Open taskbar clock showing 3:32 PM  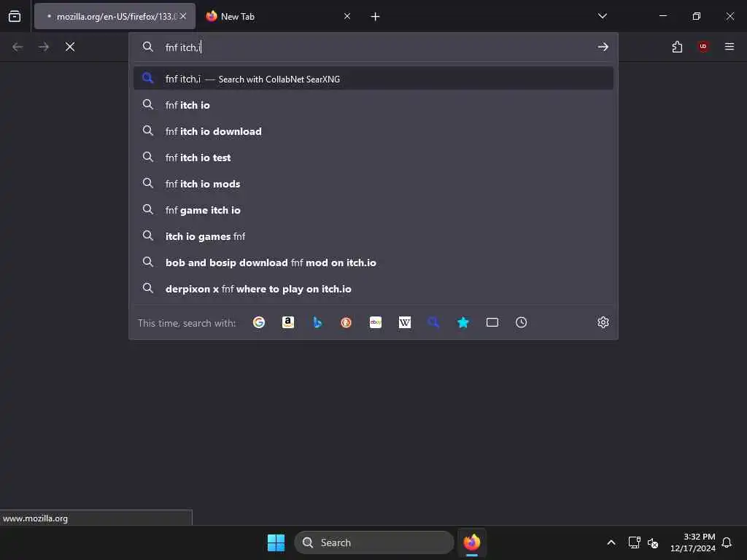click(693, 542)
